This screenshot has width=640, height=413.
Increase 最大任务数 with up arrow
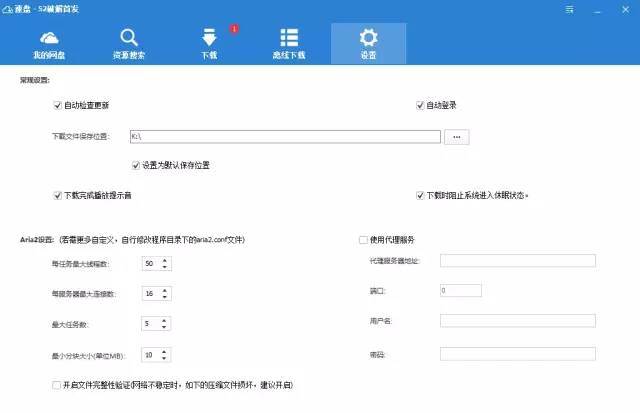point(165,321)
